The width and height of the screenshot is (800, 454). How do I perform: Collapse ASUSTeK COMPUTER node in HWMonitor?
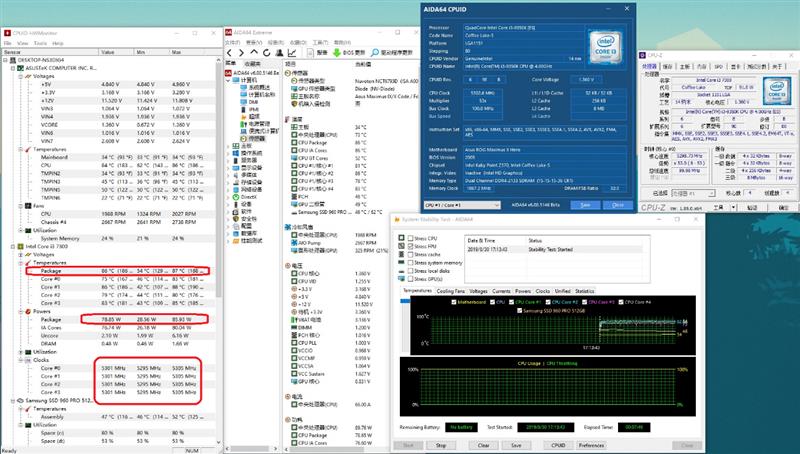[13, 68]
